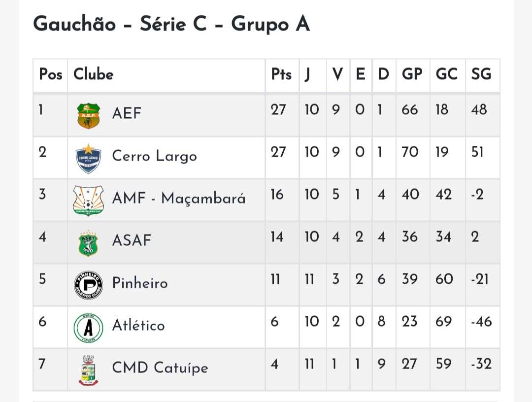The width and height of the screenshot is (532, 402).
Task: Click the Gauchão Série C Grupo A heading
Action: [171, 24]
